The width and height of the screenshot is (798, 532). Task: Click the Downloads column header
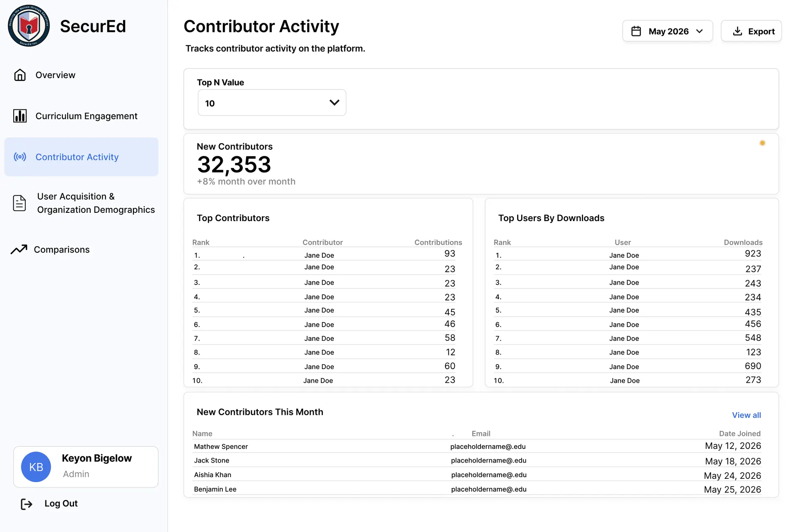click(x=743, y=242)
